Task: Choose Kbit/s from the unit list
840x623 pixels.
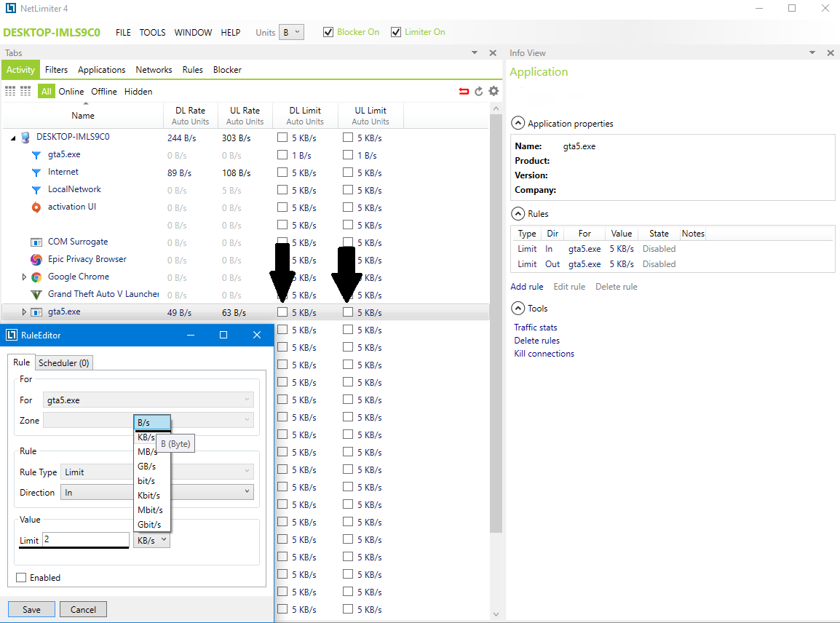Action: point(149,496)
